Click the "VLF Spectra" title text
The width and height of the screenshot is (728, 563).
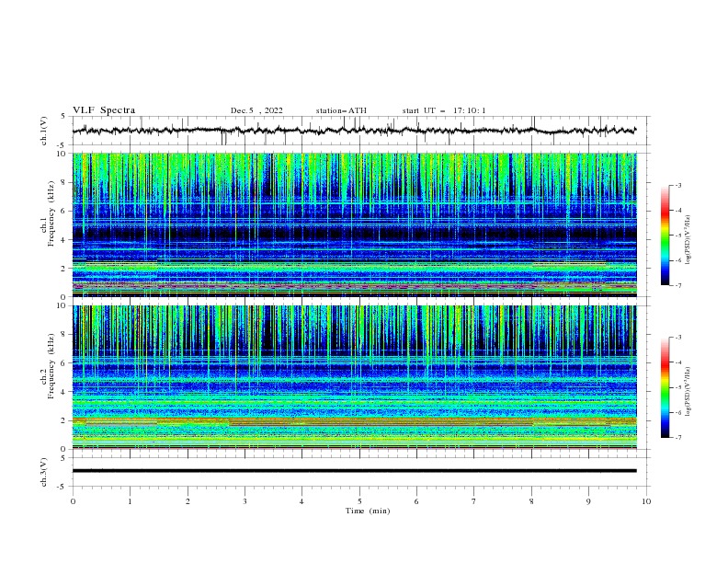(104, 110)
